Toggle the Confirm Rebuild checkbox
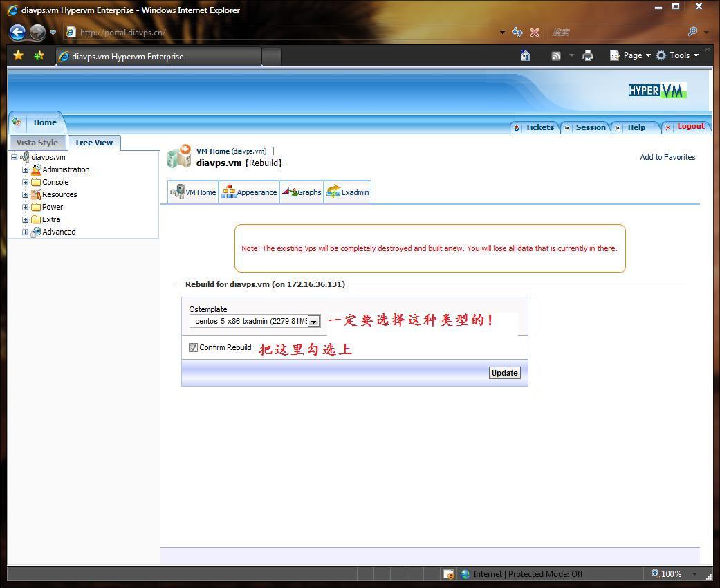The width and height of the screenshot is (720, 588). (194, 347)
